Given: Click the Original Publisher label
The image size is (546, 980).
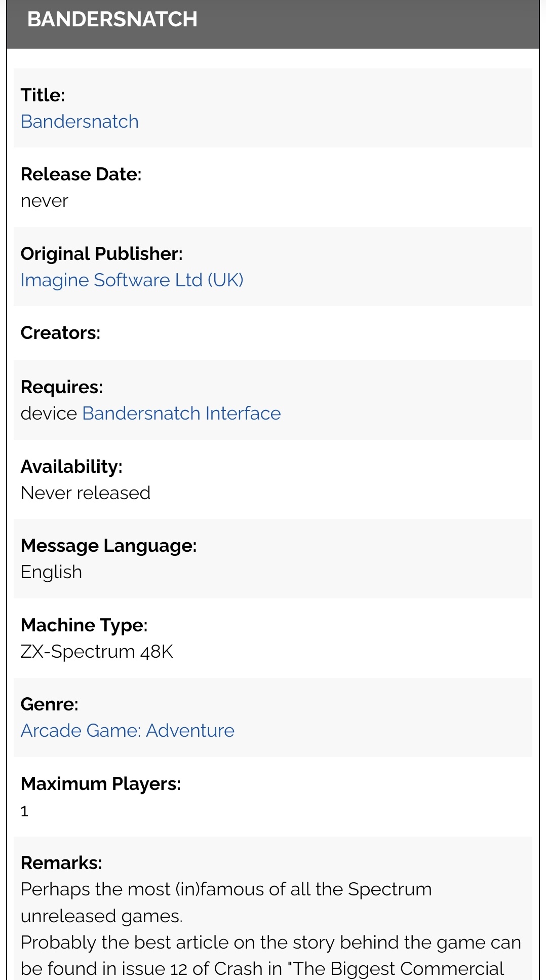Looking at the screenshot, I should click(101, 254).
